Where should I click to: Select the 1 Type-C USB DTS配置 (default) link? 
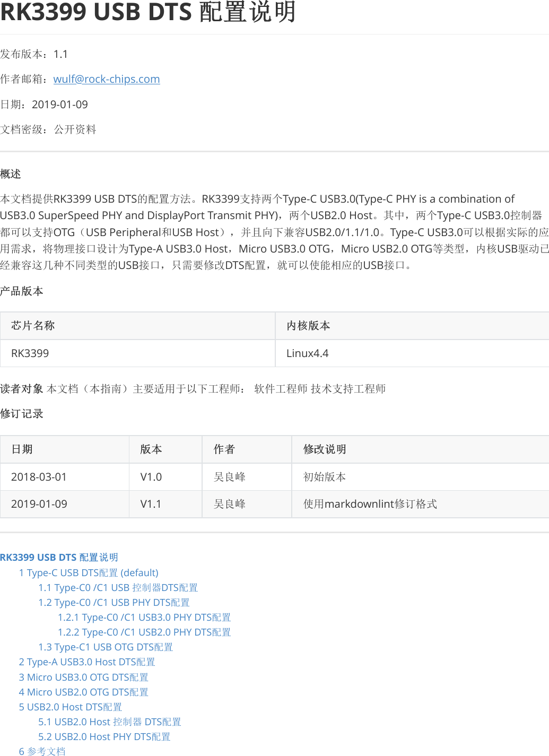[89, 572]
